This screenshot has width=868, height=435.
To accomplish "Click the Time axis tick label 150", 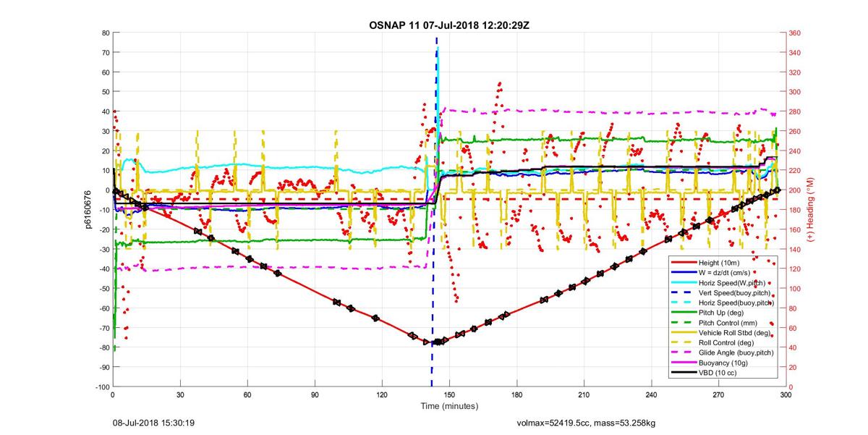I will (449, 395).
